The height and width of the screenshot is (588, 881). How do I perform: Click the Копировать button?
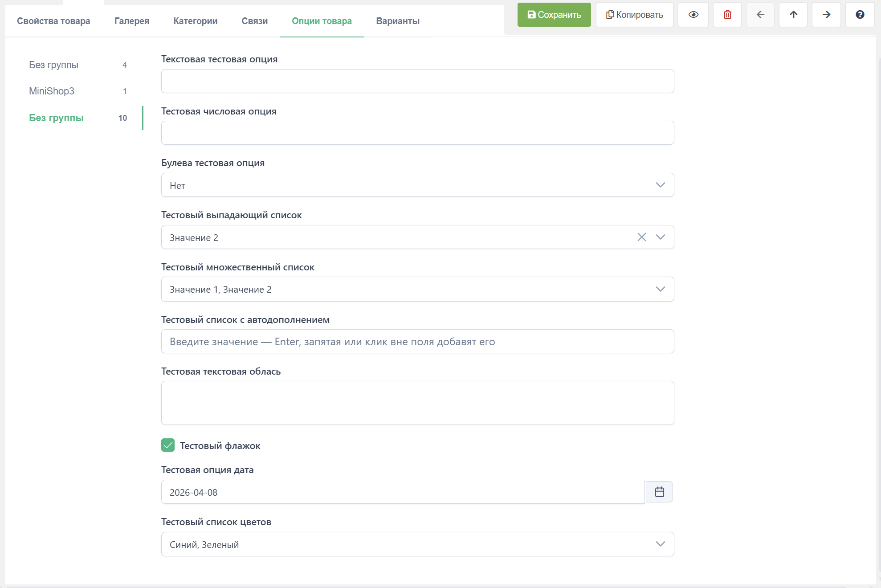(x=634, y=15)
